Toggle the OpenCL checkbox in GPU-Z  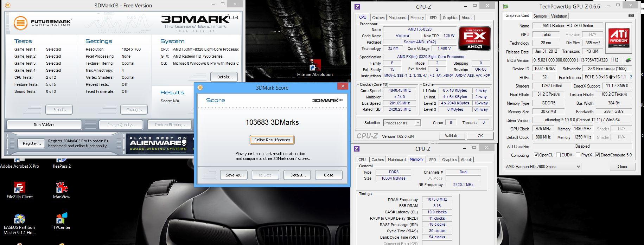pos(536,155)
